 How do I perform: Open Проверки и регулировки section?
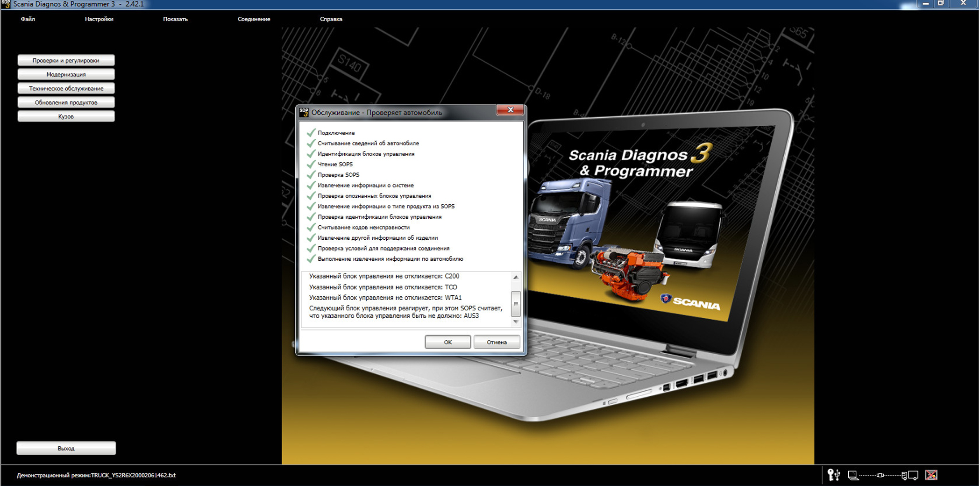(66, 60)
